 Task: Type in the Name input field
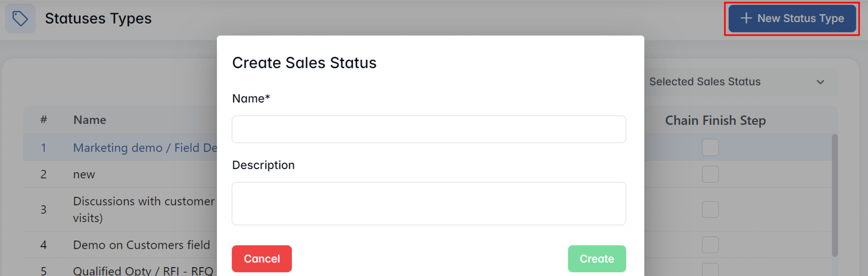click(x=429, y=129)
